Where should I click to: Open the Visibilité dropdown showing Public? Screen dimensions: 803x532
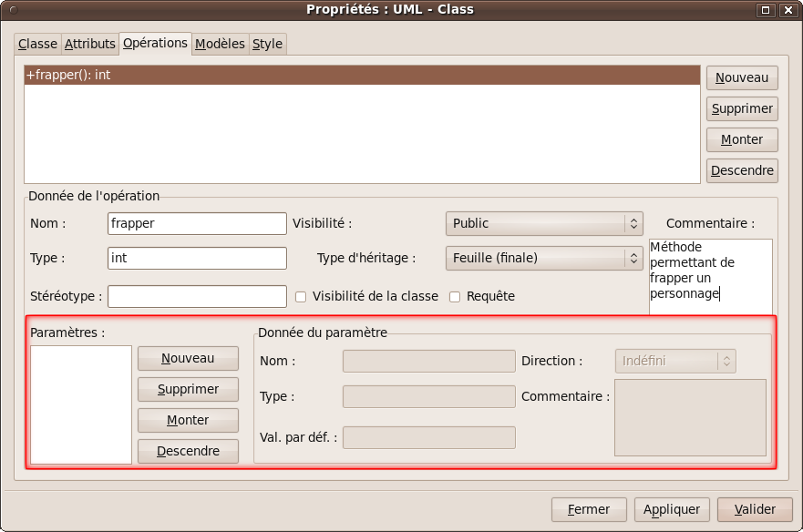click(543, 223)
